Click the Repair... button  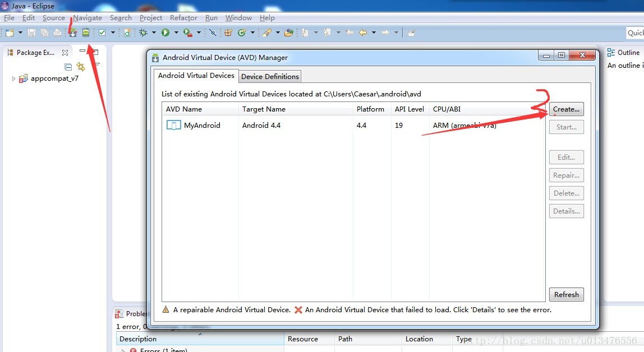[567, 175]
